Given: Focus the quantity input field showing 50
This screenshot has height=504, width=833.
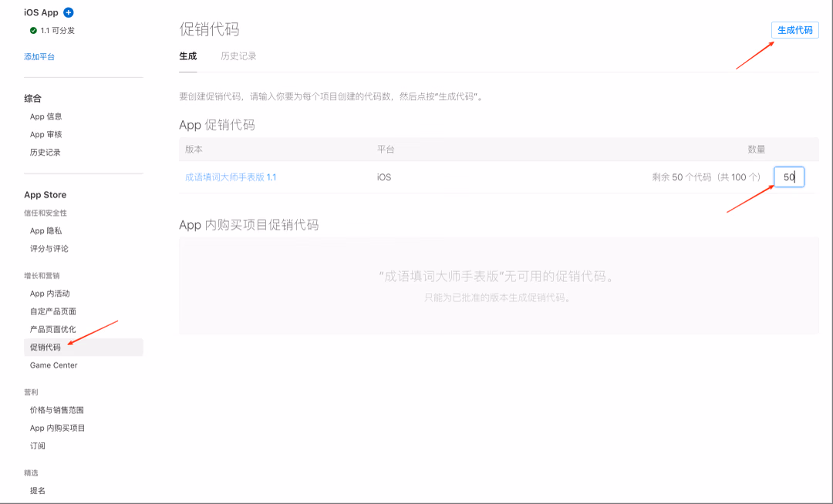Looking at the screenshot, I should (789, 177).
